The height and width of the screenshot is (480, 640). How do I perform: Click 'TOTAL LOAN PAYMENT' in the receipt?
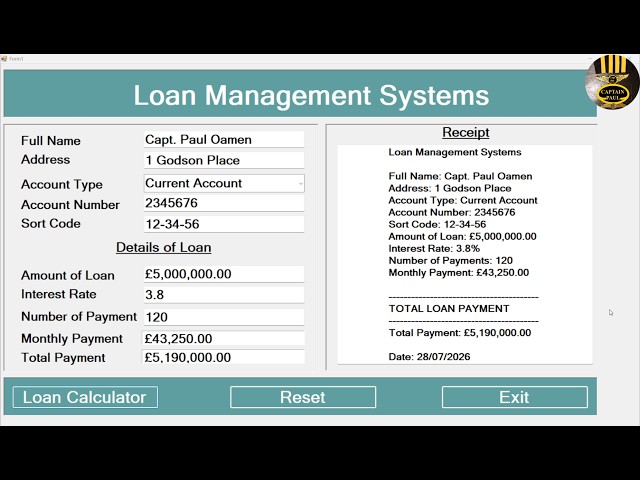click(449, 309)
